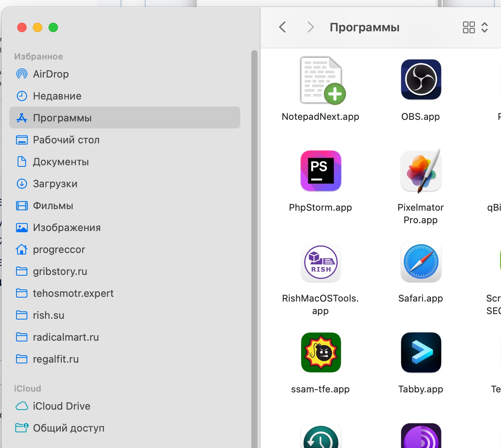Go forward with the right chevron
This screenshot has width=501, height=448.
click(x=310, y=27)
